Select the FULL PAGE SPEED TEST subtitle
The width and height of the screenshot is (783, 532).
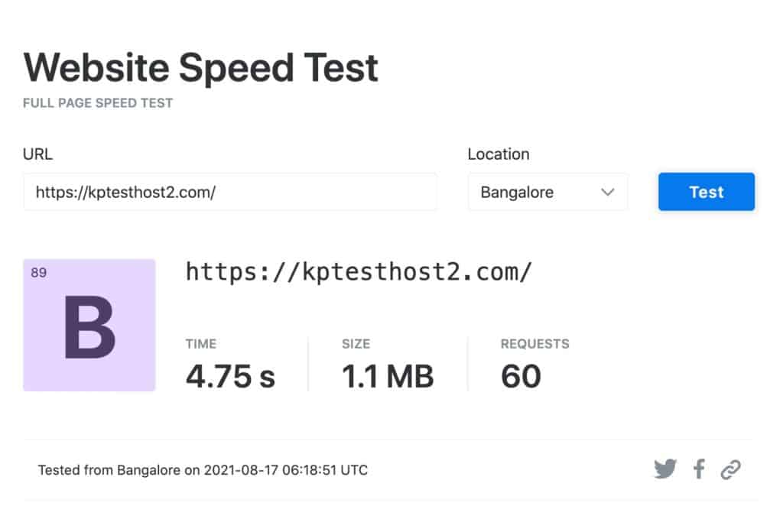pyautogui.click(x=97, y=102)
